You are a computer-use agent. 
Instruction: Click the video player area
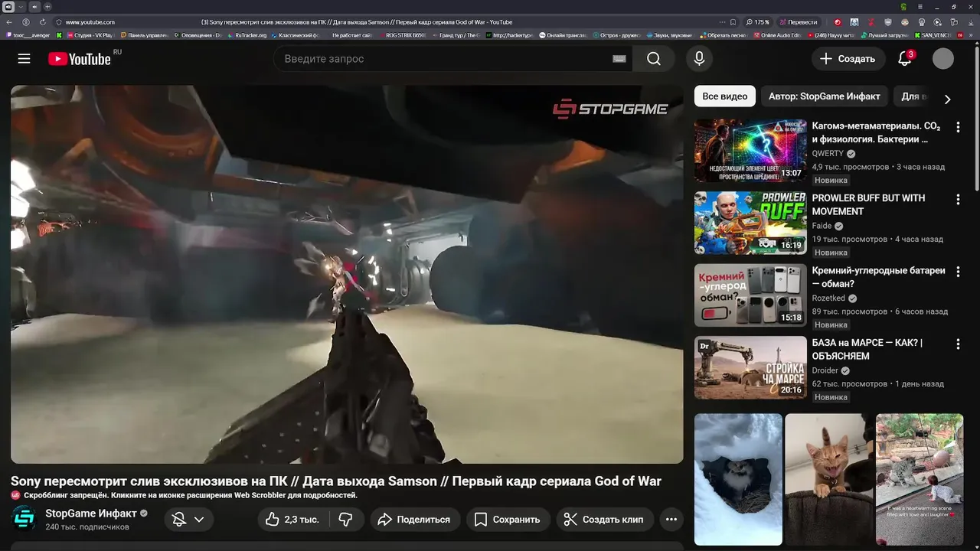pyautogui.click(x=347, y=274)
